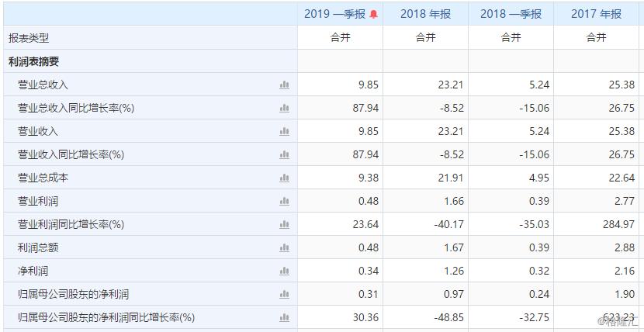Click chart icon for 归属母公司股东的净利润同比增长率(%)
The height and width of the screenshot is (332, 644).
click(284, 317)
